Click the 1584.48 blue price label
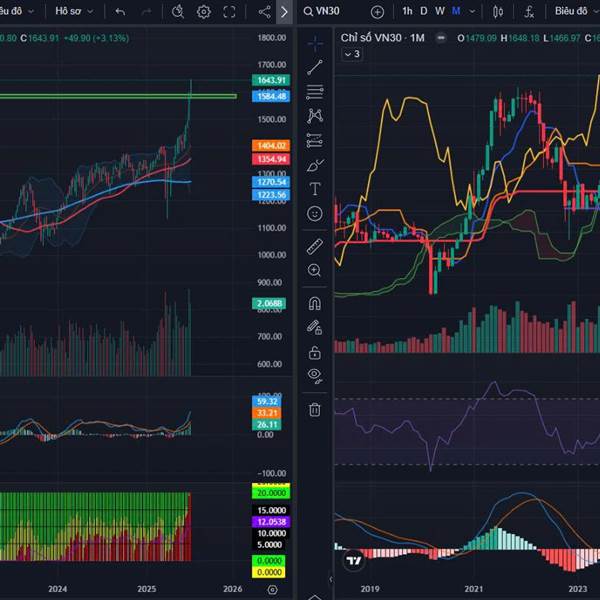Screen dimensions: 600x600 (x=271, y=96)
